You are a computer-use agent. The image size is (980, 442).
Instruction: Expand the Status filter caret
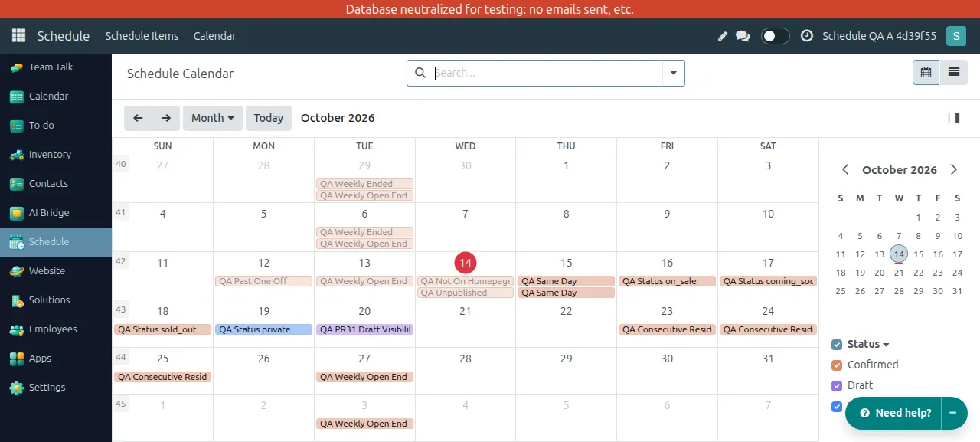click(x=887, y=345)
